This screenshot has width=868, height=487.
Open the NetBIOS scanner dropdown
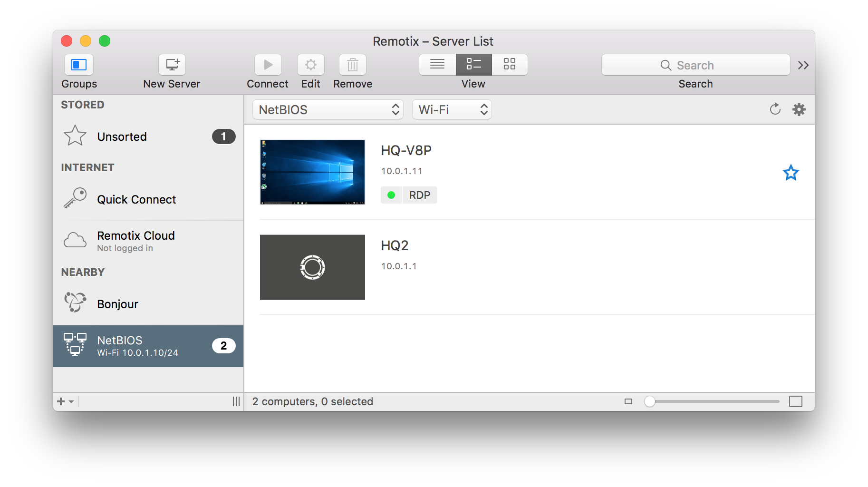click(x=328, y=109)
